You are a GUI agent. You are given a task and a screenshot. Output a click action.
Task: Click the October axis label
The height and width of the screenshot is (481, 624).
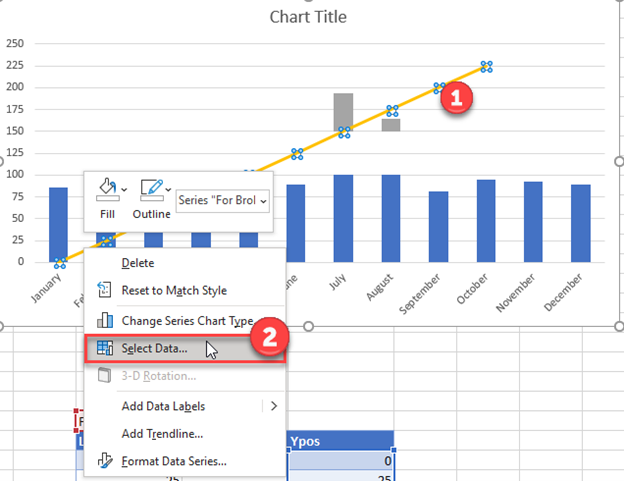tap(472, 288)
